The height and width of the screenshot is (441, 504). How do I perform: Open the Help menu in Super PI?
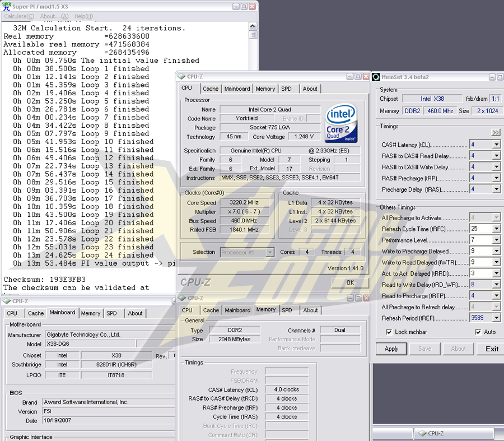(x=83, y=16)
